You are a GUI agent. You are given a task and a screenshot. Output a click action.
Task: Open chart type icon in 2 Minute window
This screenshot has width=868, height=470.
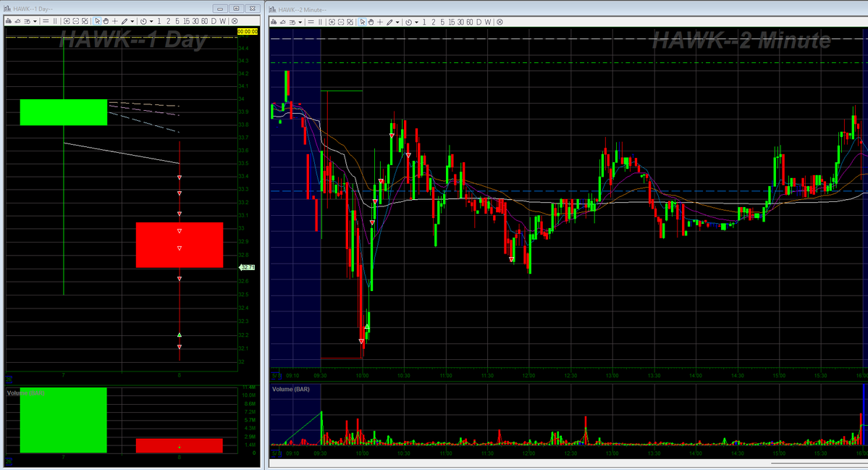274,22
